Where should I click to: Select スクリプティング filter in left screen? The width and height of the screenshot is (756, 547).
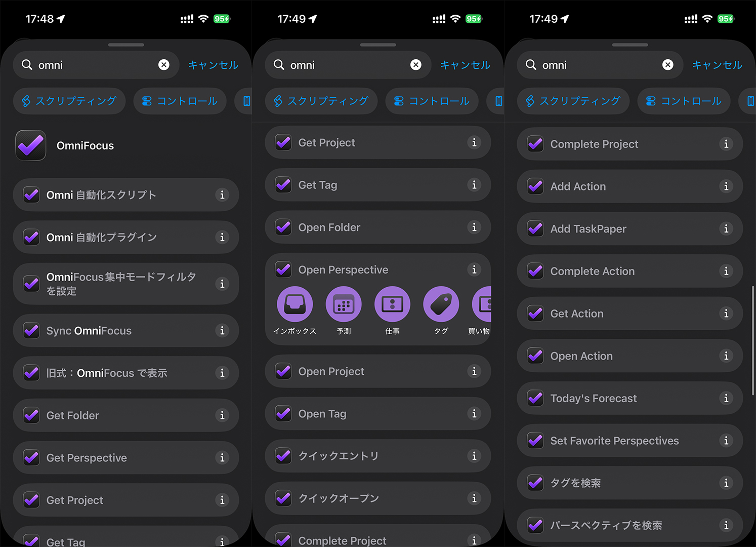69,101
